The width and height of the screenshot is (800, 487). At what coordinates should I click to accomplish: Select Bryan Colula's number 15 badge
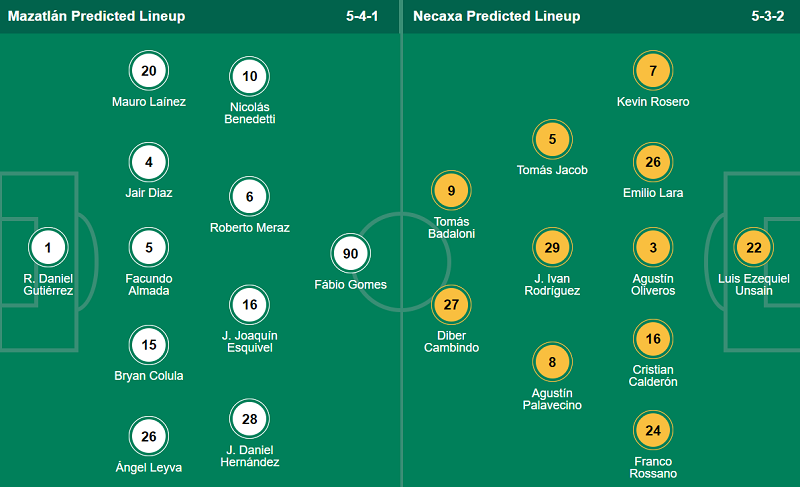[x=149, y=345]
